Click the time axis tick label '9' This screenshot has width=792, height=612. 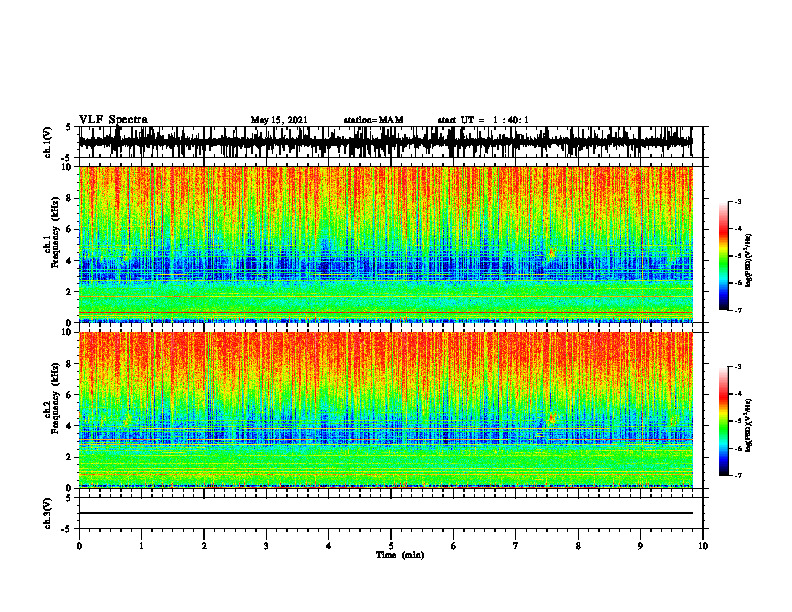click(x=640, y=546)
